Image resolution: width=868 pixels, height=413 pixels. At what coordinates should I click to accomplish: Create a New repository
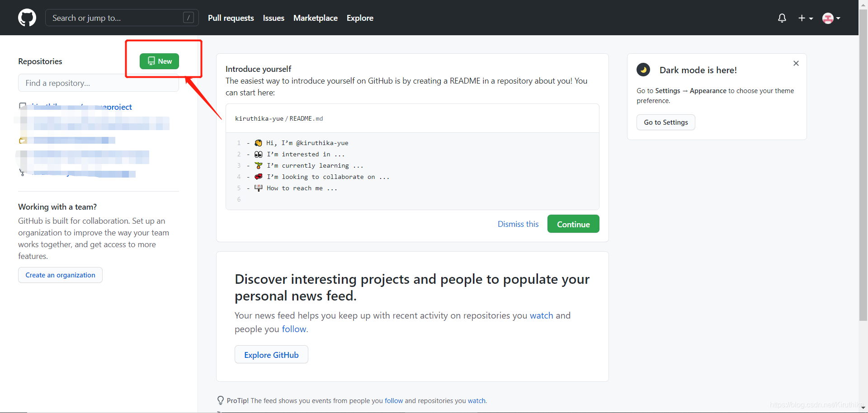159,61
